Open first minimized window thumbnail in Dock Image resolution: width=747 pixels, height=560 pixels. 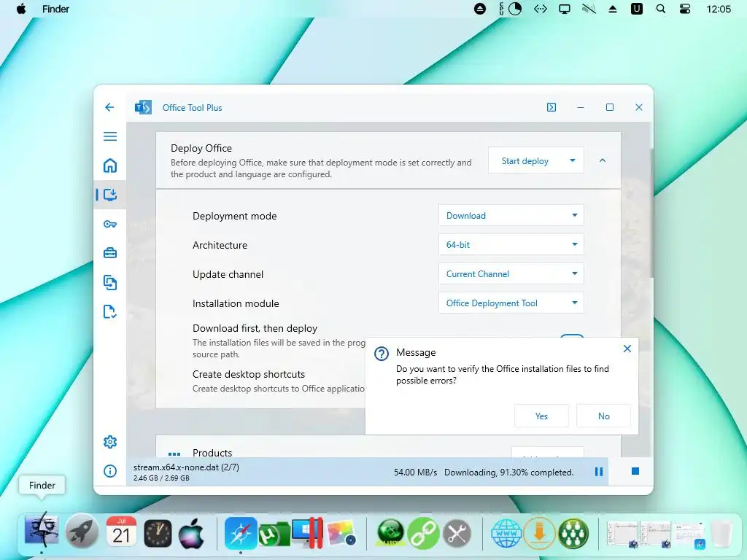623,534
